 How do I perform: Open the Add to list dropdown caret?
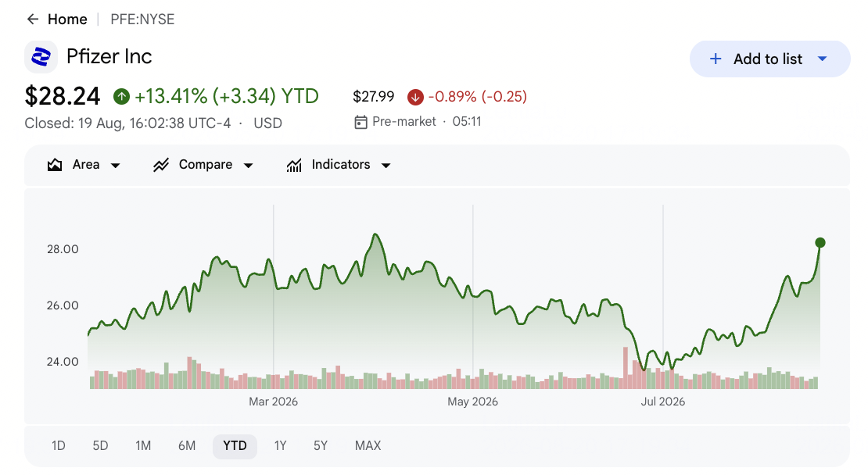click(822, 59)
